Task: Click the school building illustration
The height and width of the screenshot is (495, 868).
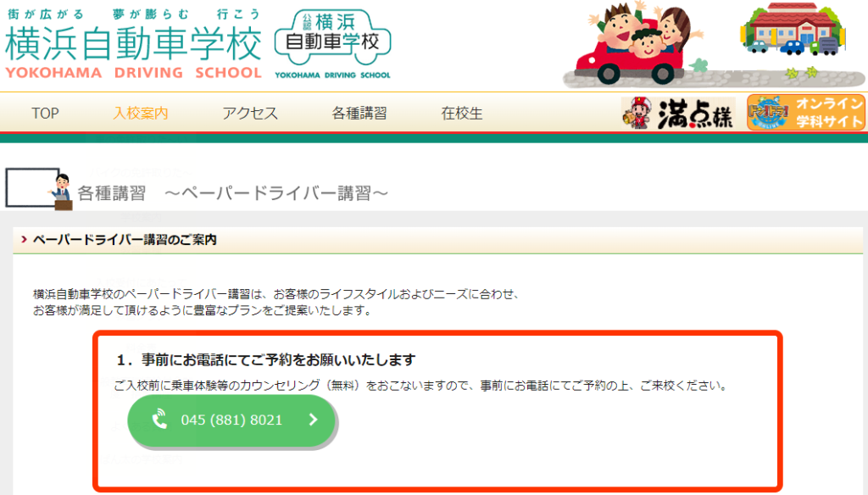Action: click(793, 30)
